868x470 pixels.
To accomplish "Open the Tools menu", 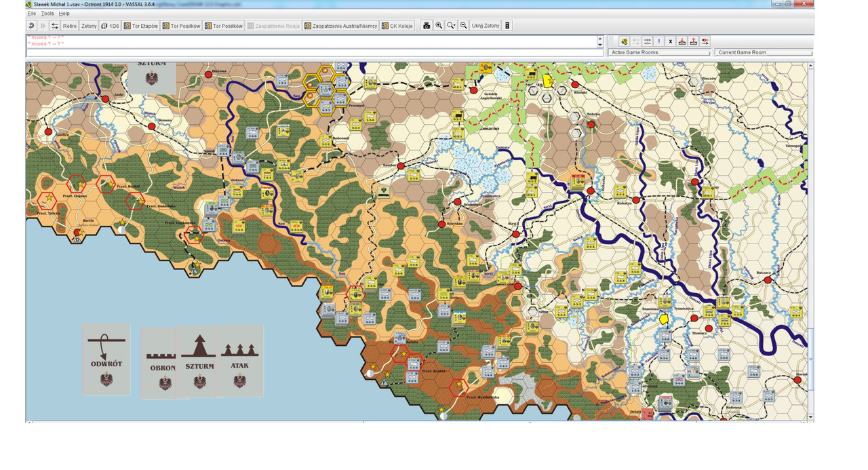I will click(x=47, y=14).
